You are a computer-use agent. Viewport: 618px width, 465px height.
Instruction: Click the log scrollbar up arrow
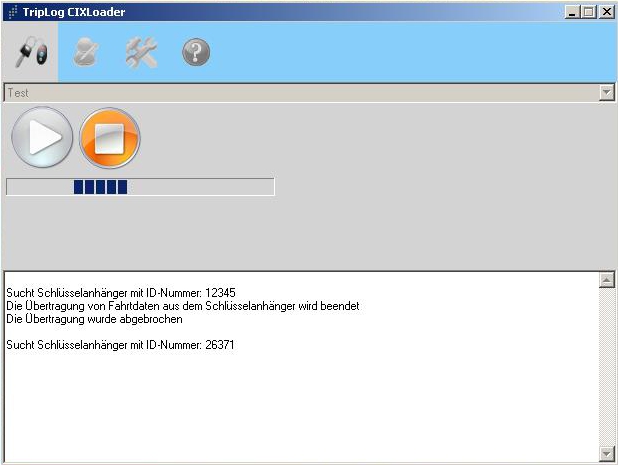607,280
